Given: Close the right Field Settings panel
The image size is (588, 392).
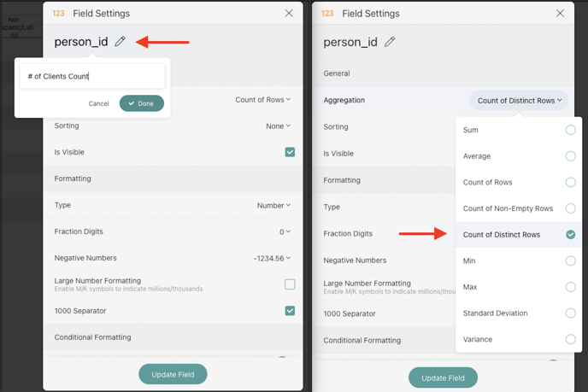Looking at the screenshot, I should coord(560,14).
